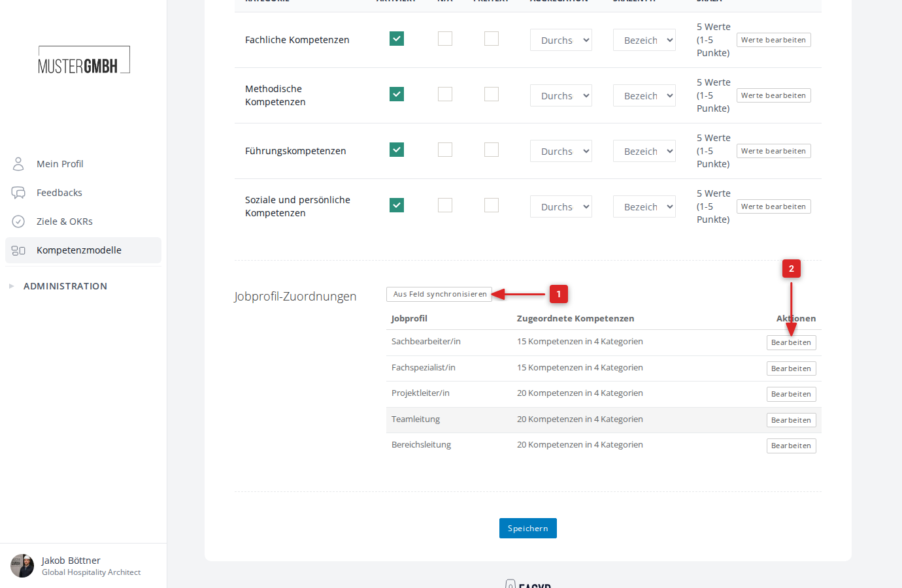Click the Fachliche Kompetenzen category label
The height and width of the screenshot is (588, 902).
point(297,40)
